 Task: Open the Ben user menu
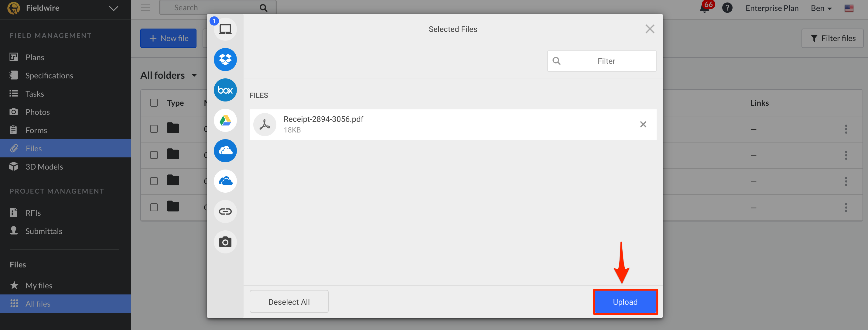click(x=821, y=8)
